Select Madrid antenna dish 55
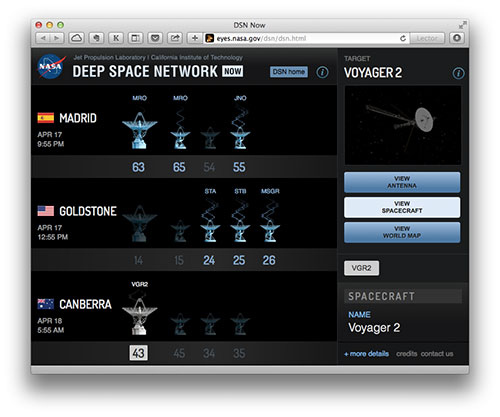This screenshot has height=417, width=500. click(240, 138)
